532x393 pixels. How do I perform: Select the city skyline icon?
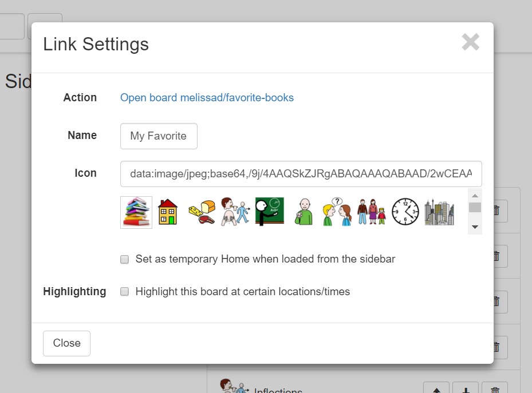[439, 212]
